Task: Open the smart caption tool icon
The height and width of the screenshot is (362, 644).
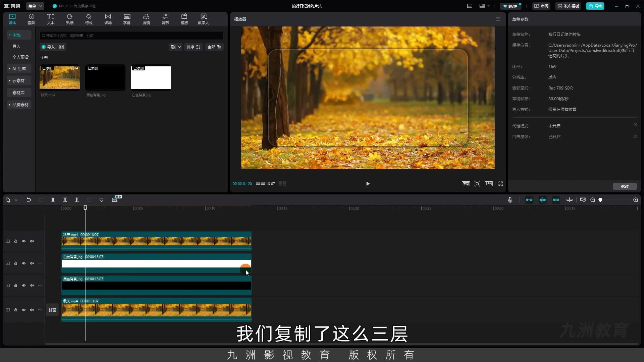Action: (115, 200)
